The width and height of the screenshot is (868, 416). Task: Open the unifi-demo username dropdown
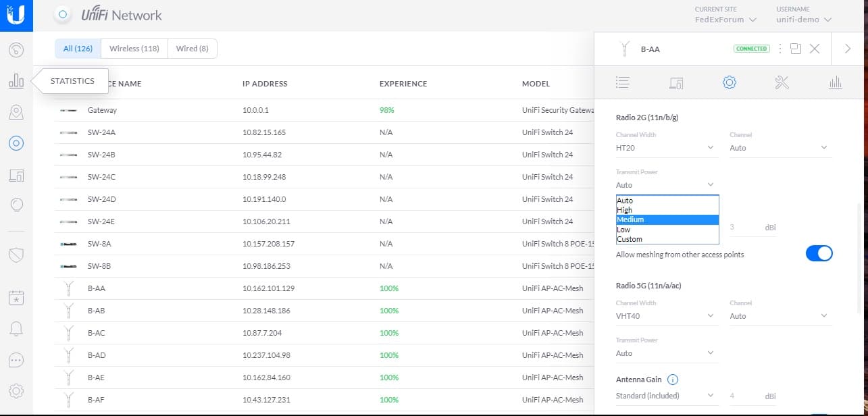(x=803, y=20)
